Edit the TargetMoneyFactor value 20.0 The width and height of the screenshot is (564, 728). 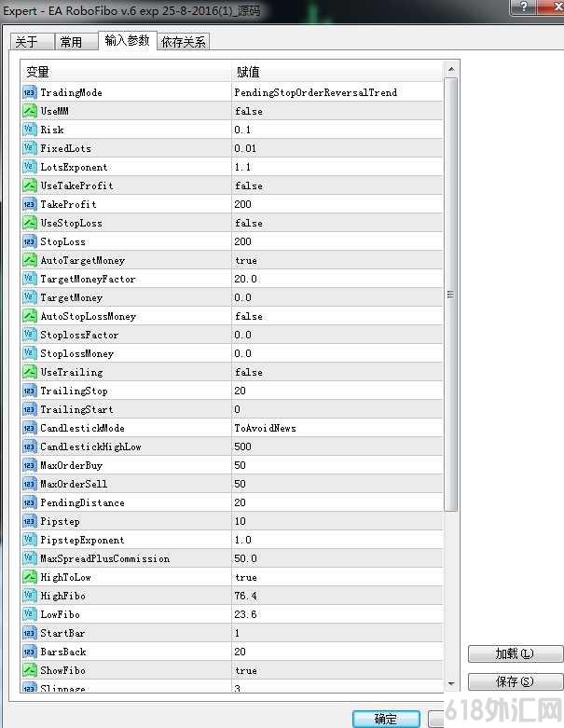(245, 279)
